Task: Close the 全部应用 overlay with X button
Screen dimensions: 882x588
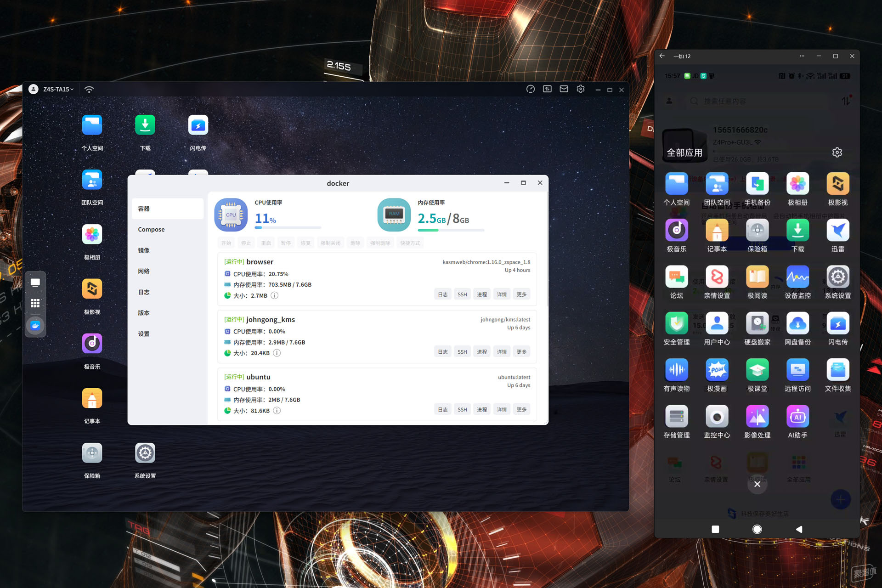Action: [757, 484]
